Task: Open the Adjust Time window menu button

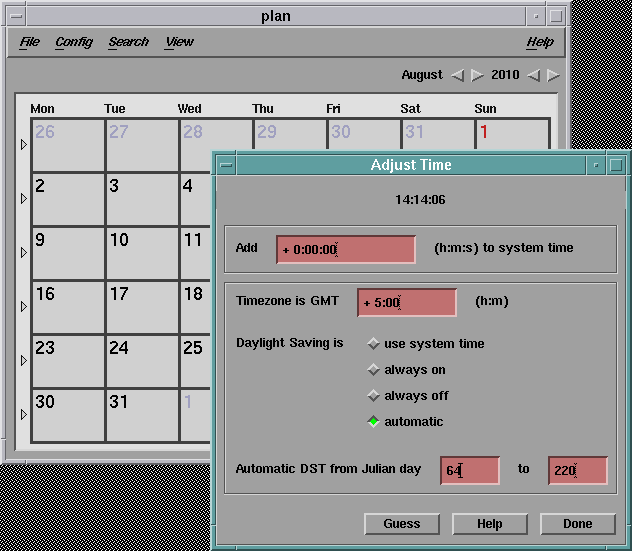Action: tap(226, 165)
